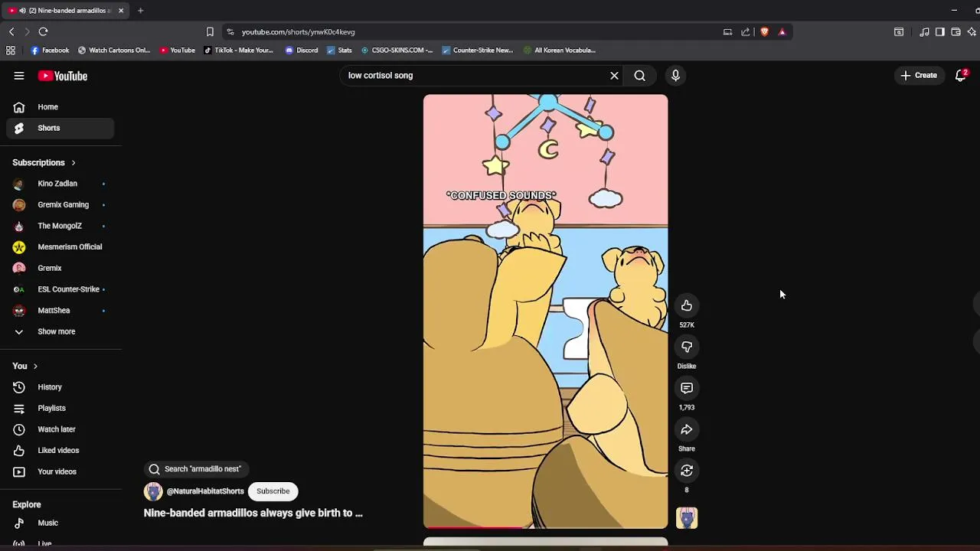Close the Nine-banded armadillos tab
Screen dimensions: 980x551
click(120, 11)
